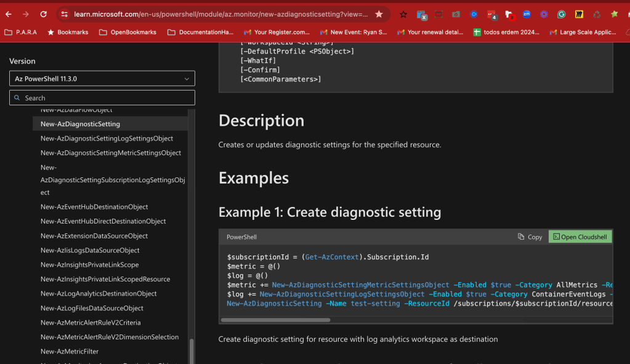This screenshot has height=364, width=630.
Task: Open the New Event: Ryan S... bookmark
Action: click(353, 32)
